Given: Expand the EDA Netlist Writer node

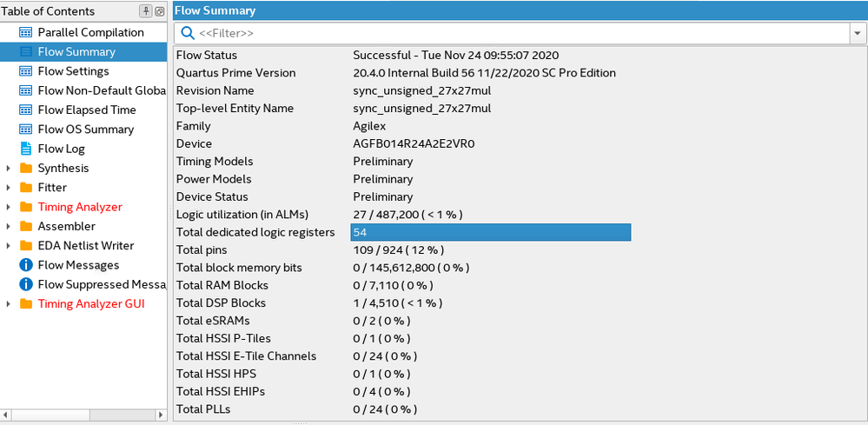Looking at the screenshot, I should [9, 245].
